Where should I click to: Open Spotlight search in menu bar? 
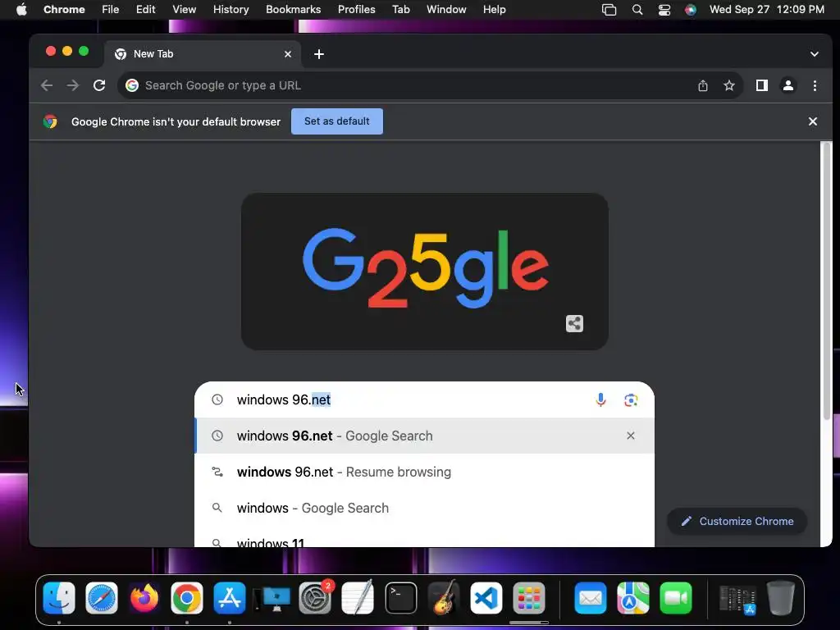point(637,10)
